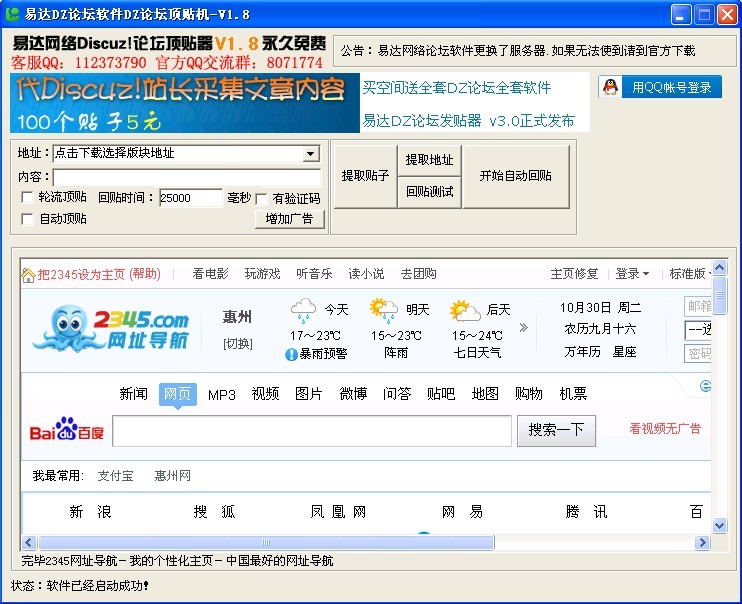Check the 自动顶贴 option
The height and width of the screenshot is (604, 742).
[x=26, y=219]
